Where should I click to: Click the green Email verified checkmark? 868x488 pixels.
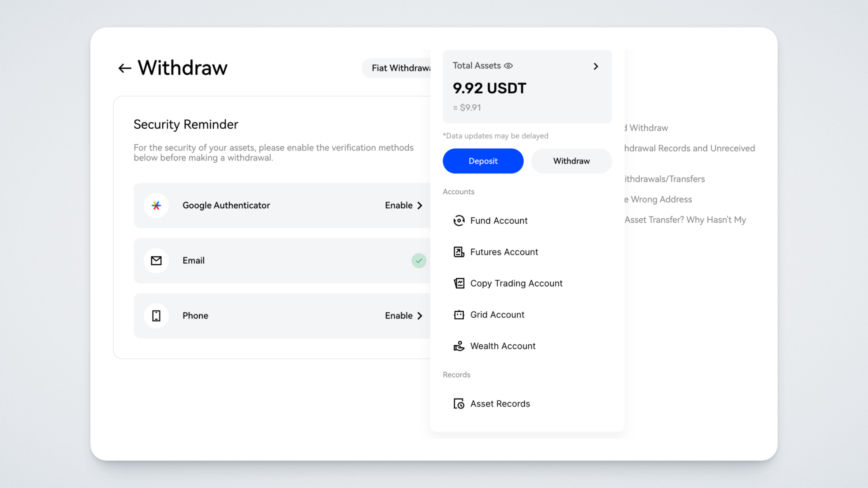(x=419, y=261)
